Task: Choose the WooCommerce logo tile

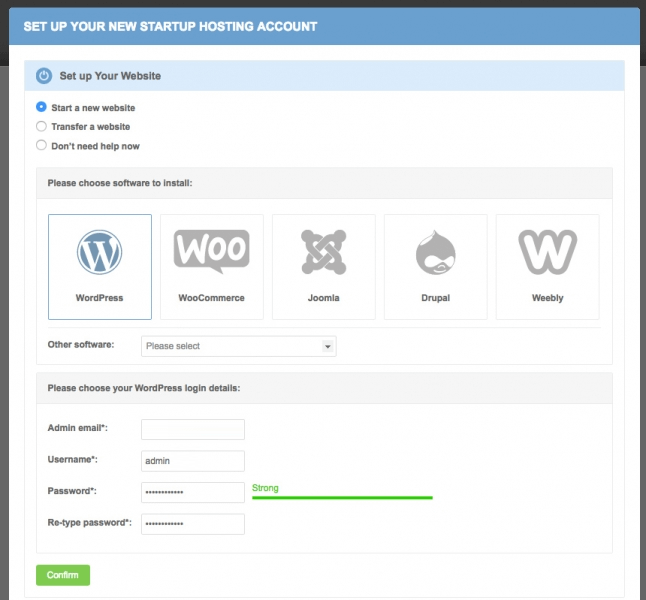Action: coord(211,267)
